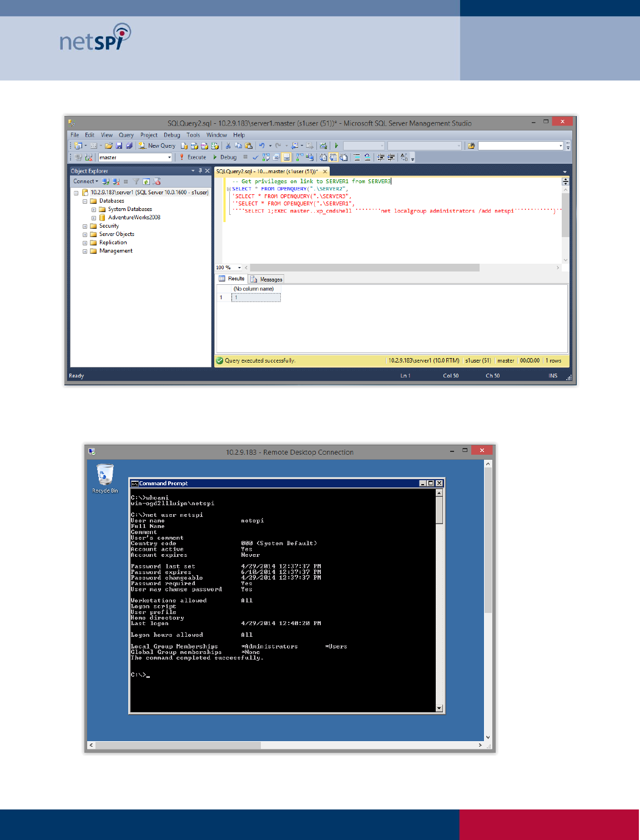
Task: Click the query editor horizontal scrollbar
Action: 364,268
